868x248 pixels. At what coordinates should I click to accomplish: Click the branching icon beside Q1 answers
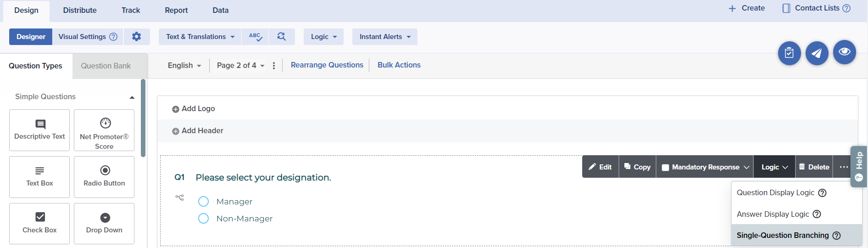[x=179, y=197]
